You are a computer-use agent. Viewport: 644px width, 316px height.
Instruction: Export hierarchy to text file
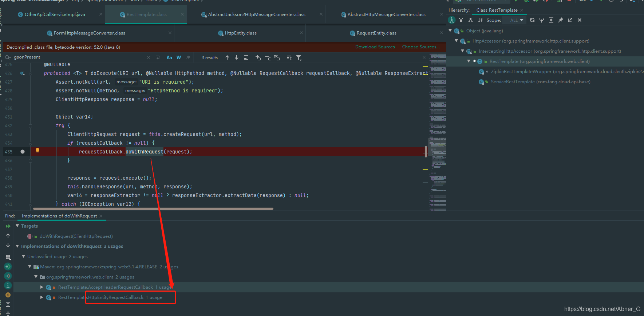point(570,20)
